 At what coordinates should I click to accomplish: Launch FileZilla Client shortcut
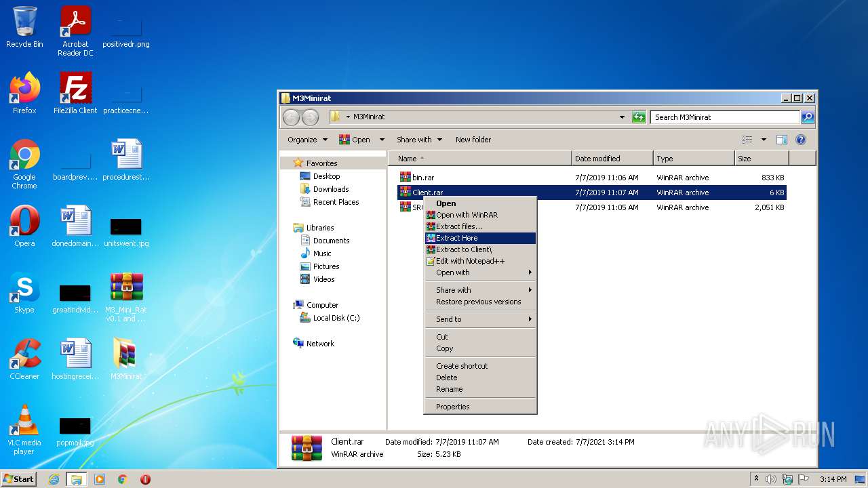click(x=75, y=94)
